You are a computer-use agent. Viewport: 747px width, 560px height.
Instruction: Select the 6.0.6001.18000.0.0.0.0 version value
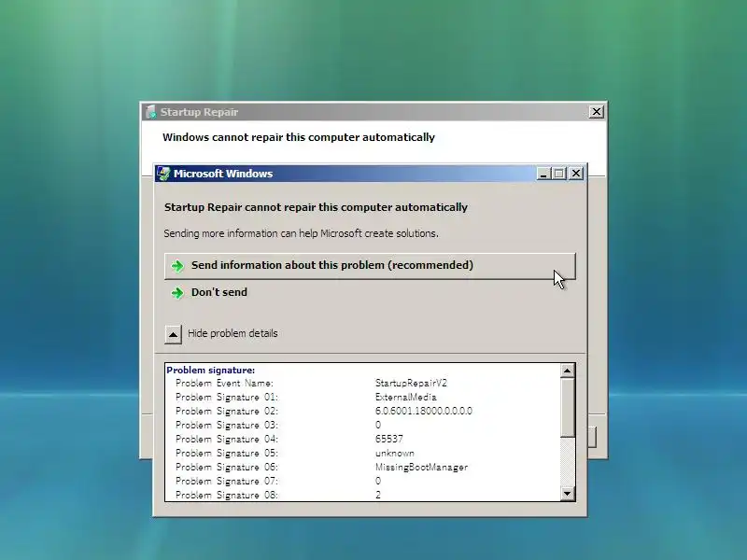tap(424, 411)
